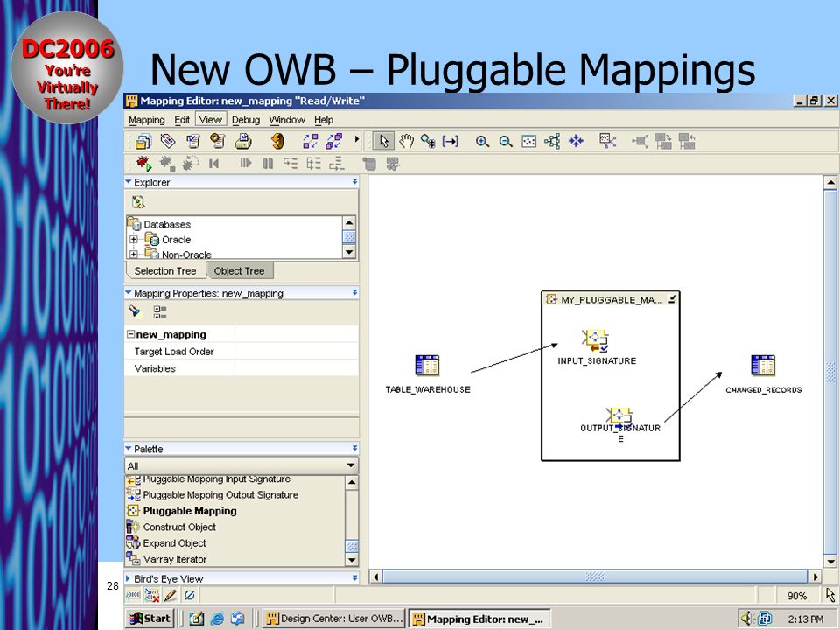The height and width of the screenshot is (630, 840).
Task: Select the INPUT_SIGNATURE operator icon
Action: tap(596, 339)
